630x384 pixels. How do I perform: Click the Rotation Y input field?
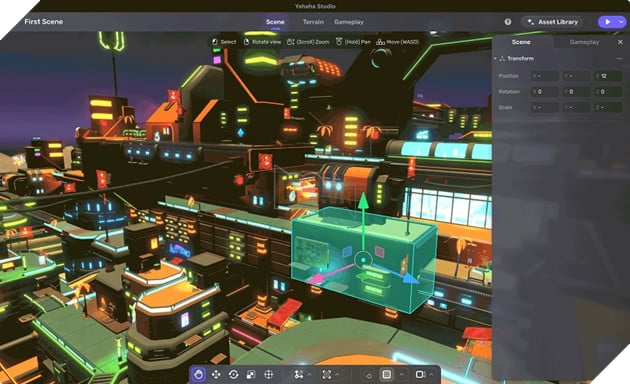click(576, 92)
